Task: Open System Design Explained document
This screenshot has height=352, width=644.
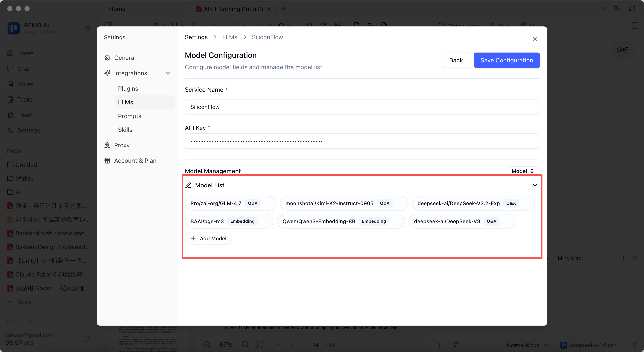Action: (x=53, y=247)
